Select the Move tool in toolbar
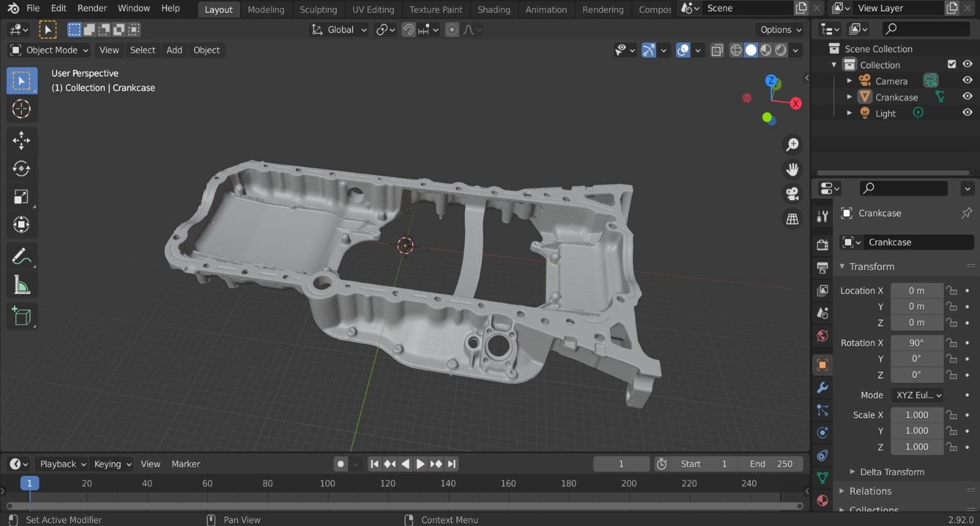The width and height of the screenshot is (980, 526). click(21, 140)
